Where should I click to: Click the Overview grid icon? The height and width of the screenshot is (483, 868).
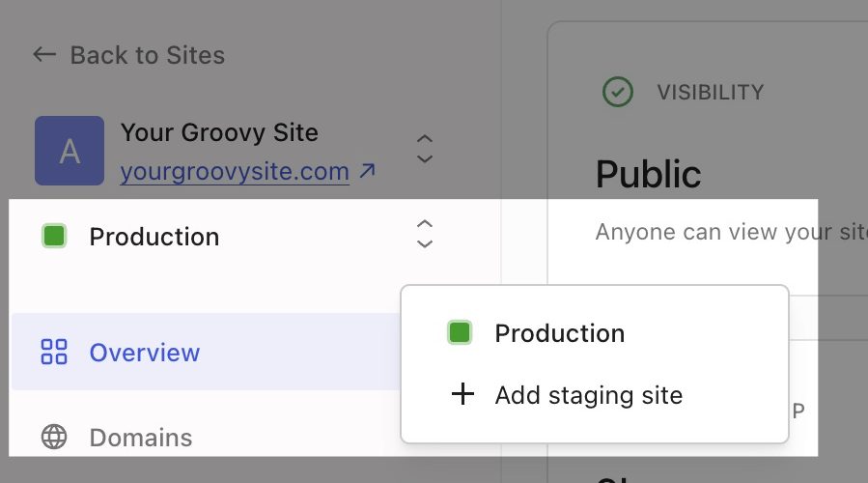[54, 352]
